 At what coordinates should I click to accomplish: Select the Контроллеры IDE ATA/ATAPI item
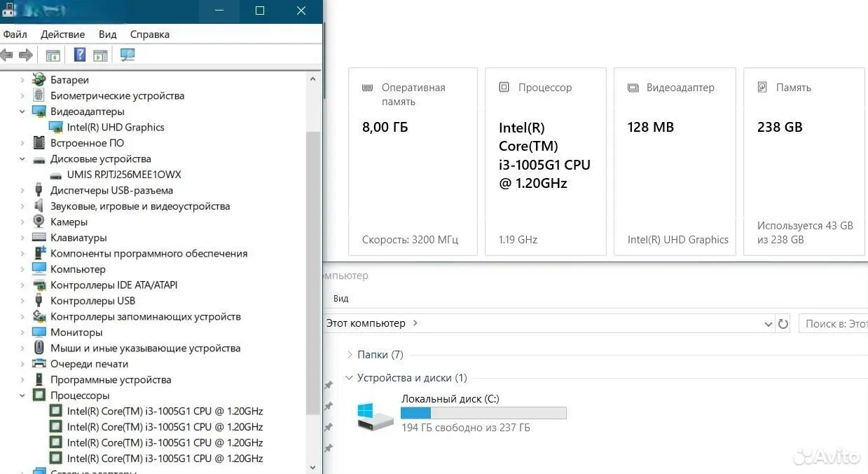pos(113,285)
